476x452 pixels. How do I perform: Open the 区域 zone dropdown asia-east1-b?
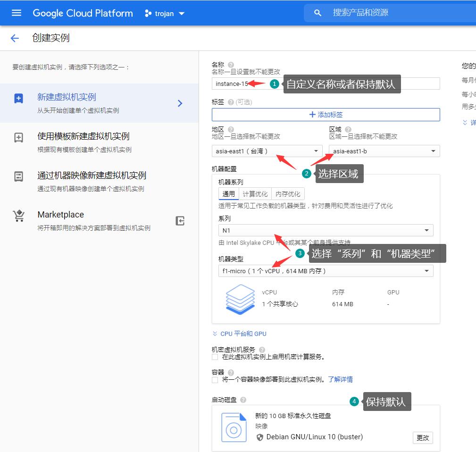coord(384,151)
